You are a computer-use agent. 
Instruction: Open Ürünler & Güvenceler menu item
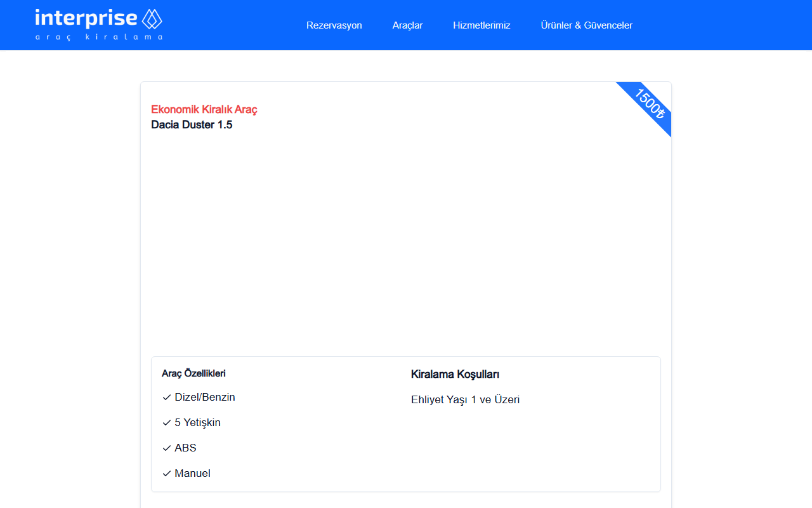[587, 25]
